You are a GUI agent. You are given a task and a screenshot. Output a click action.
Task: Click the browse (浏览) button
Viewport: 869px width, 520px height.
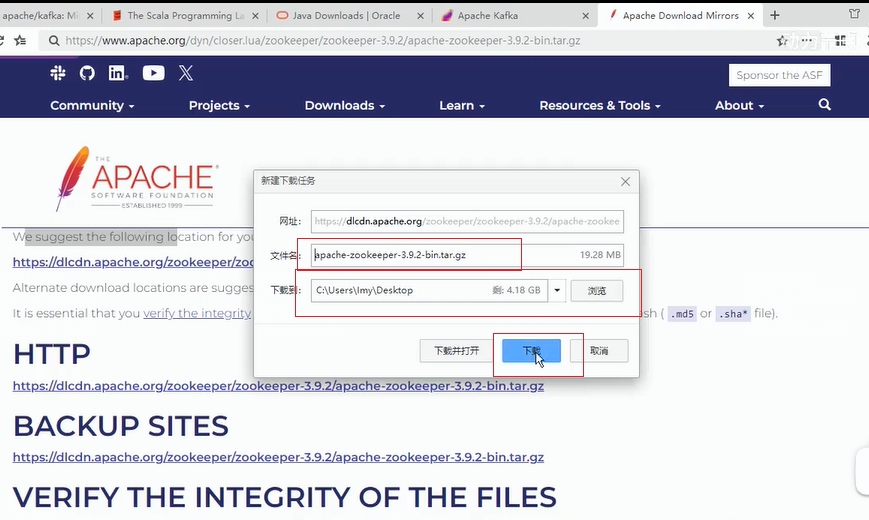tap(597, 290)
